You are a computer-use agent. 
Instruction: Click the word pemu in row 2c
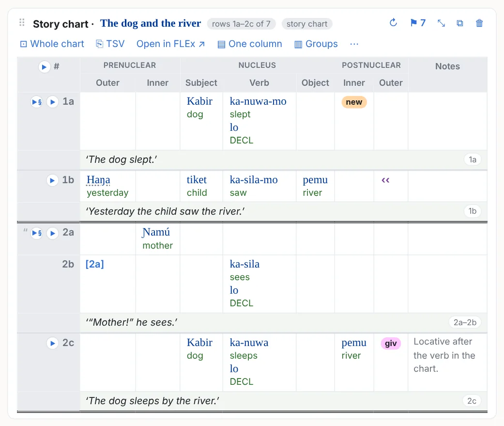(354, 343)
